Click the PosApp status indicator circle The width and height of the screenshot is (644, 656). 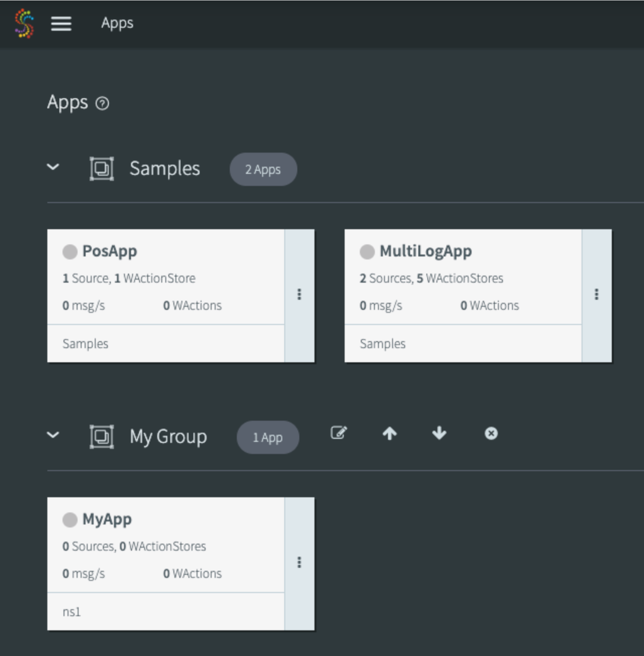[70, 251]
